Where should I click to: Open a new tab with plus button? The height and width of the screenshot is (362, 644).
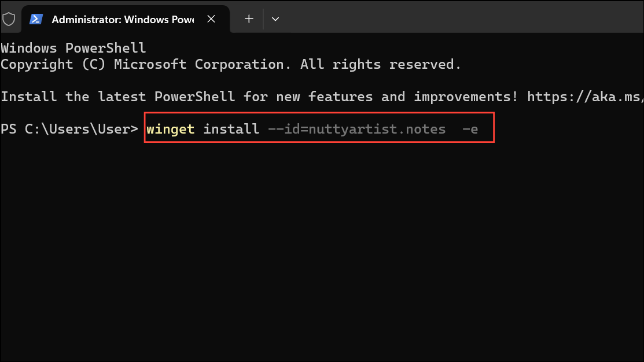(x=249, y=19)
